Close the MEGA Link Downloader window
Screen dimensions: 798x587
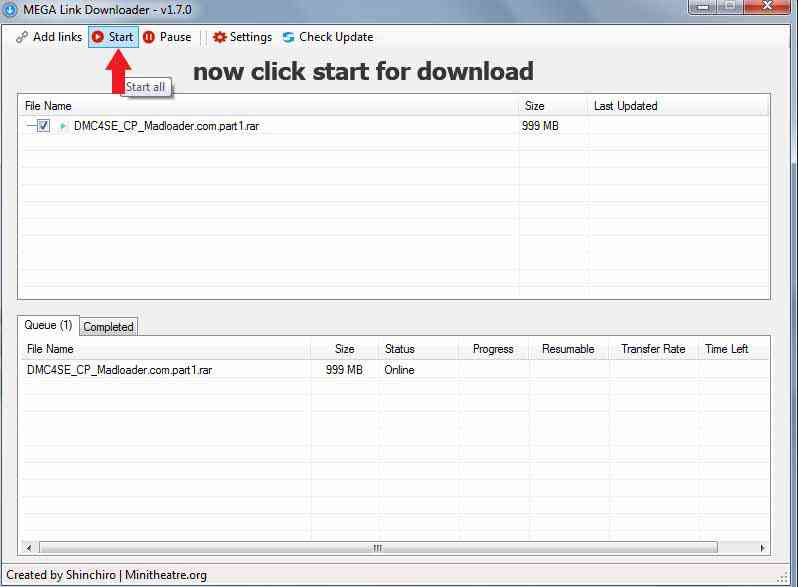point(767,7)
